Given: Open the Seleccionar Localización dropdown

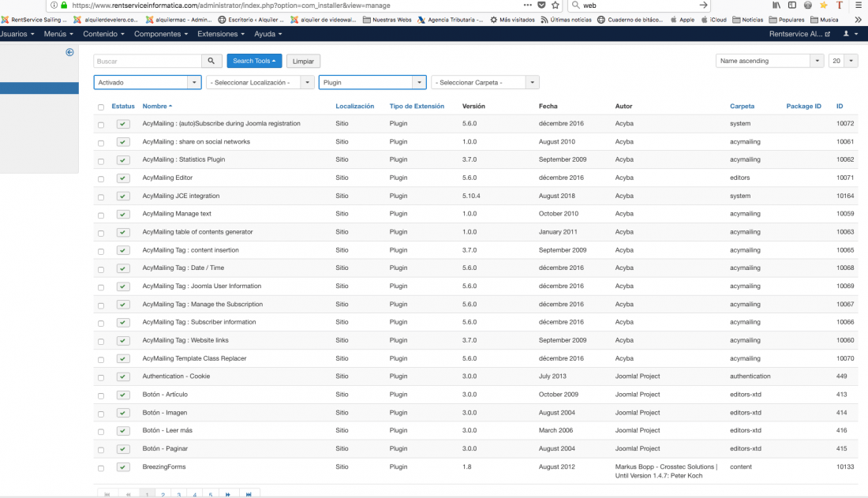Looking at the screenshot, I should 260,83.
